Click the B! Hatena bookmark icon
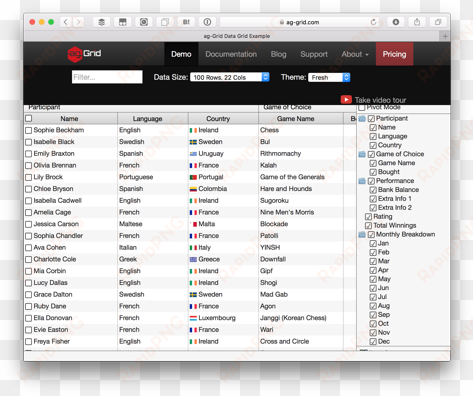 pos(186,22)
